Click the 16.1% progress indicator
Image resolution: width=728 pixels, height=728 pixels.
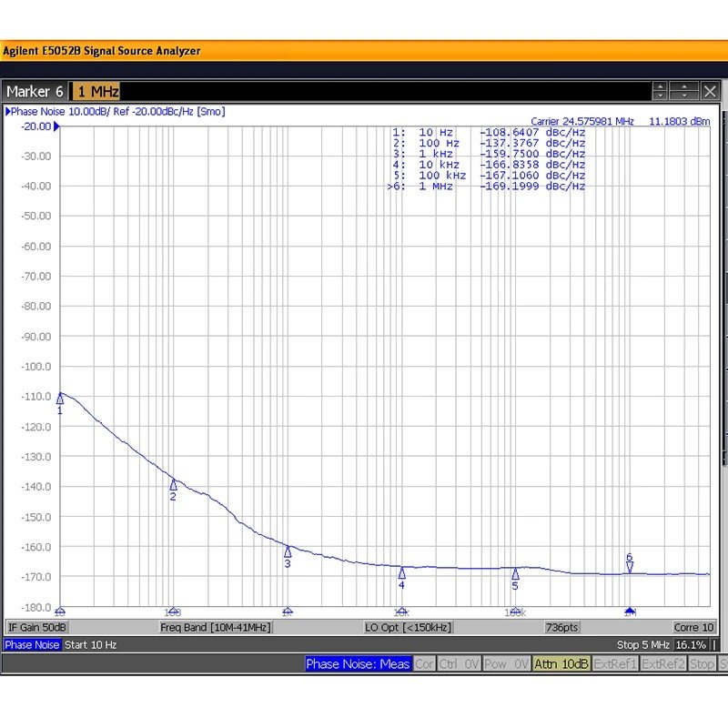tap(691, 645)
